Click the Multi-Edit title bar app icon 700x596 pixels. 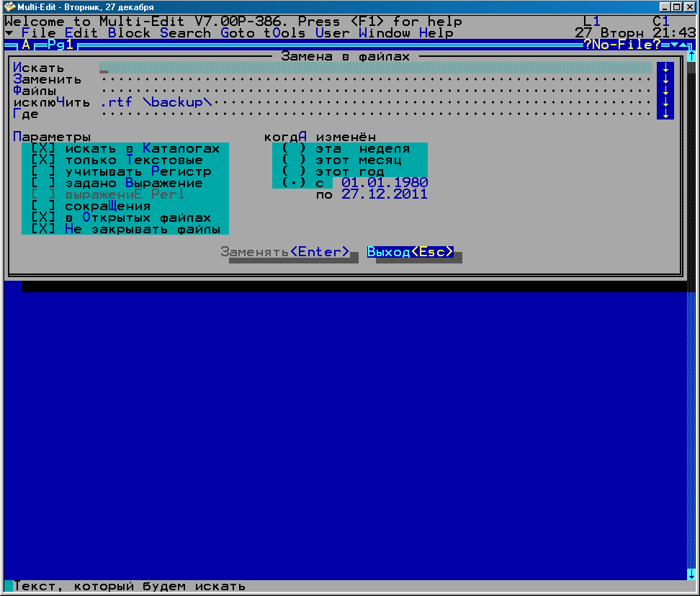[x=9, y=6]
